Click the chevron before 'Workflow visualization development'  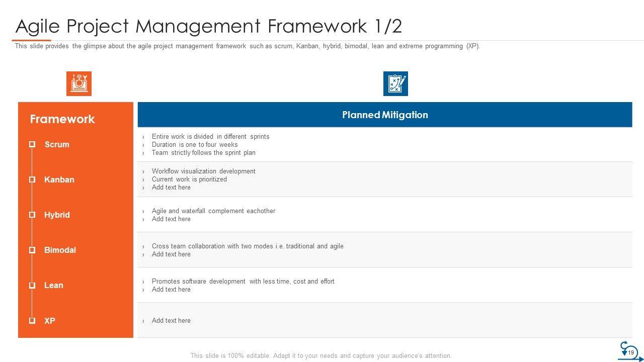tap(143, 171)
